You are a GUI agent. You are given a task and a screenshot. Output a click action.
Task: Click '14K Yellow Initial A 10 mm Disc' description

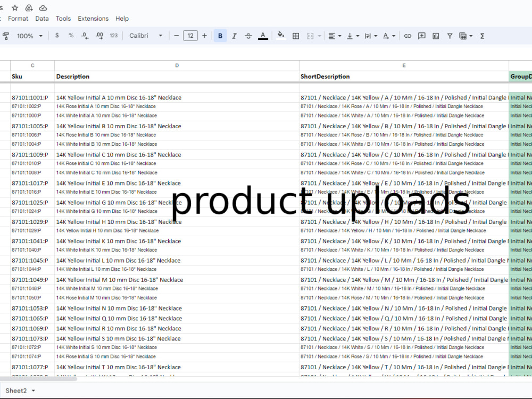pyautogui.click(x=177, y=98)
